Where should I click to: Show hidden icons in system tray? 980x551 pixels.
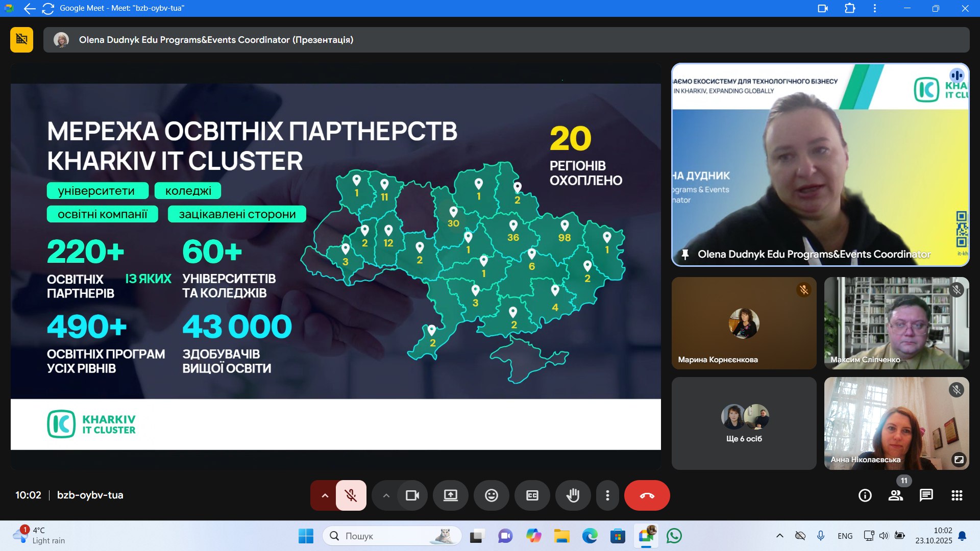tap(779, 536)
